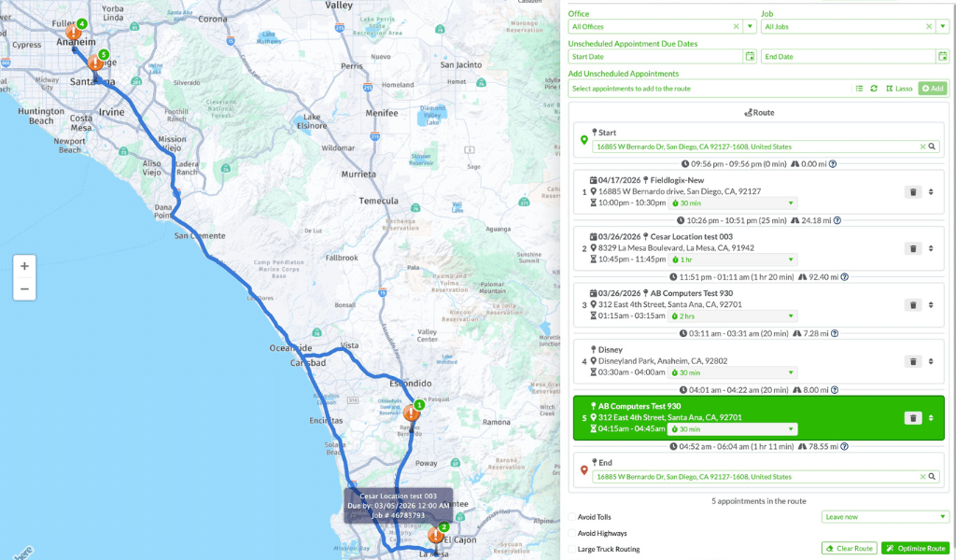956x560 pixels.
Task: Click reorder handle on Disney stop
Action: pyautogui.click(x=931, y=362)
